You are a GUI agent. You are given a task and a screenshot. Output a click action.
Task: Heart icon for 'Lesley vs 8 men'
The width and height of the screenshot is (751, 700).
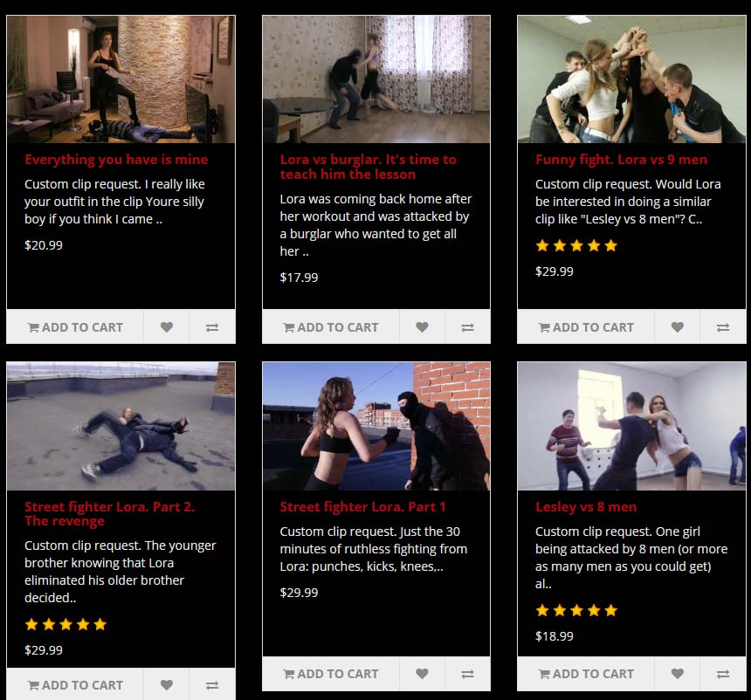pyautogui.click(x=678, y=674)
